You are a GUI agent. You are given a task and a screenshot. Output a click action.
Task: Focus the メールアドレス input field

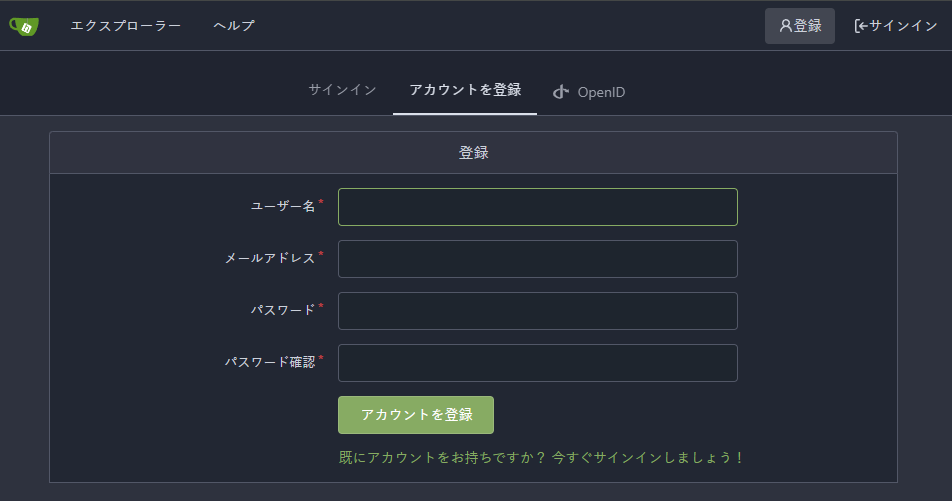[538, 259]
